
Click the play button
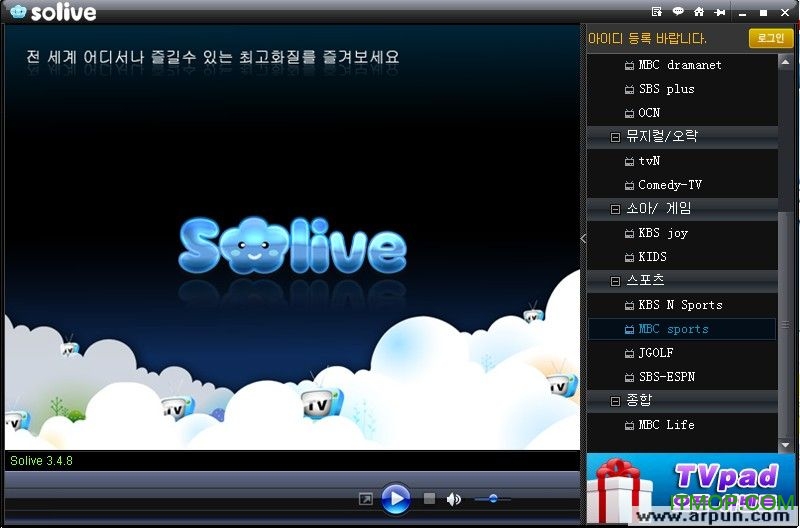(x=396, y=498)
